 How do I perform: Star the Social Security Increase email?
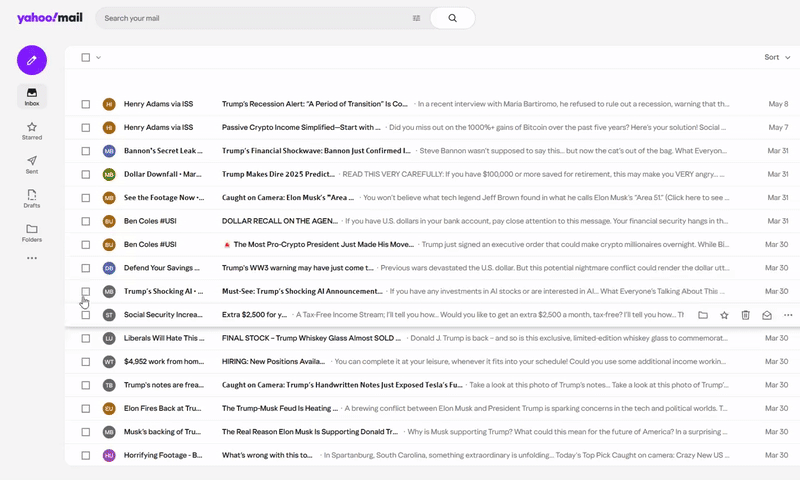pos(724,315)
